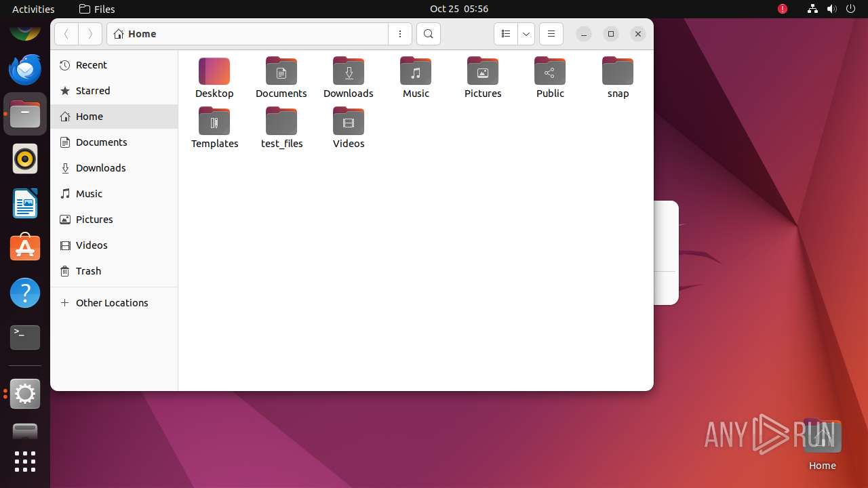Expand the view options dropdown arrow
Viewport: 868px width, 488px height.
[x=526, y=34]
